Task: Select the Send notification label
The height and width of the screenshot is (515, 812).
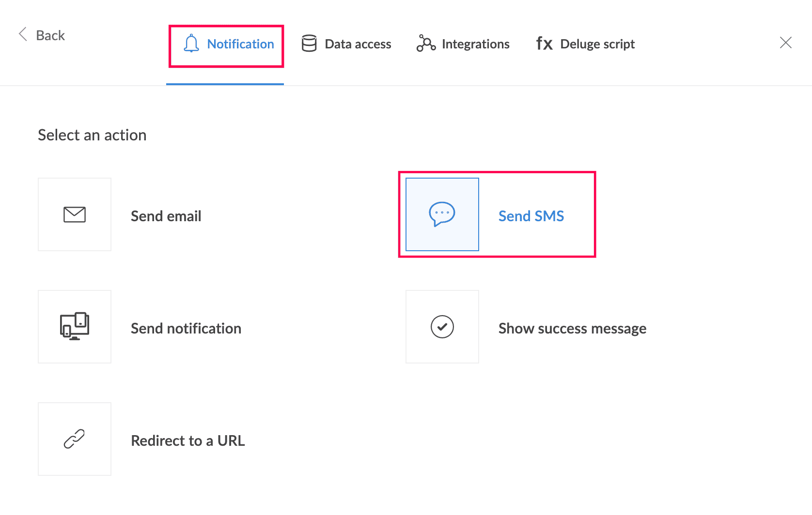Action: click(186, 328)
